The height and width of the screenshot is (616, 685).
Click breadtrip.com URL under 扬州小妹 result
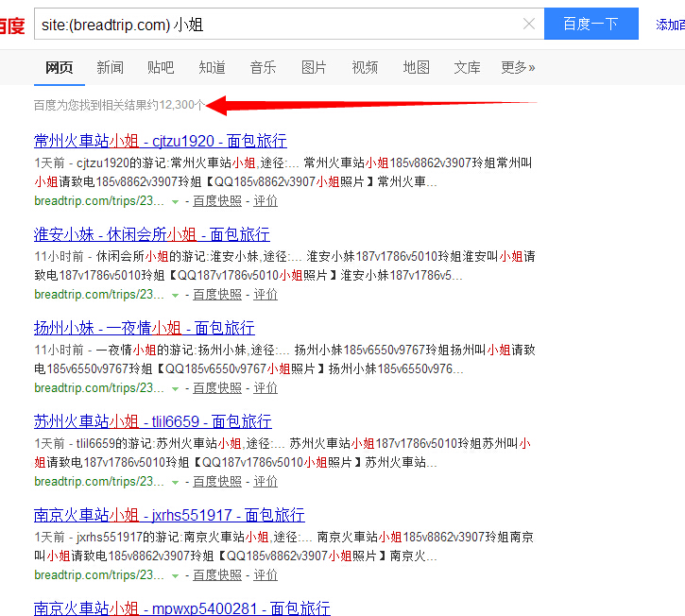click(99, 388)
